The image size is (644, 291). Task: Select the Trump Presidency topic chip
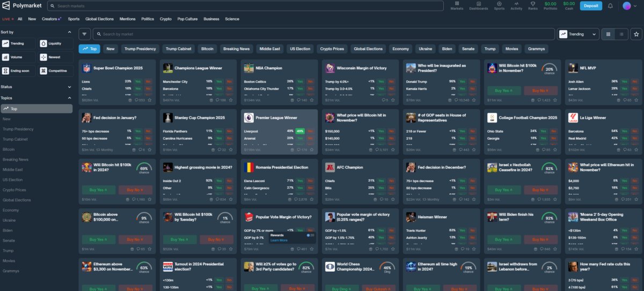point(140,49)
